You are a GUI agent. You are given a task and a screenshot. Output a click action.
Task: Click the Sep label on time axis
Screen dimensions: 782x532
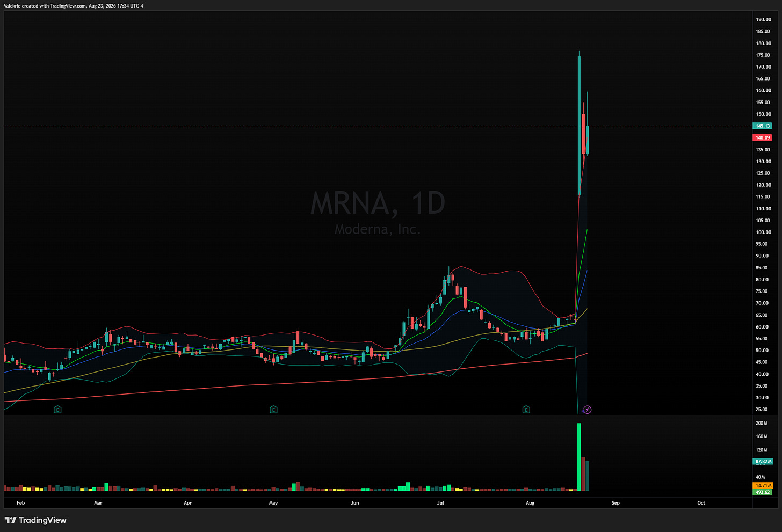tap(616, 503)
